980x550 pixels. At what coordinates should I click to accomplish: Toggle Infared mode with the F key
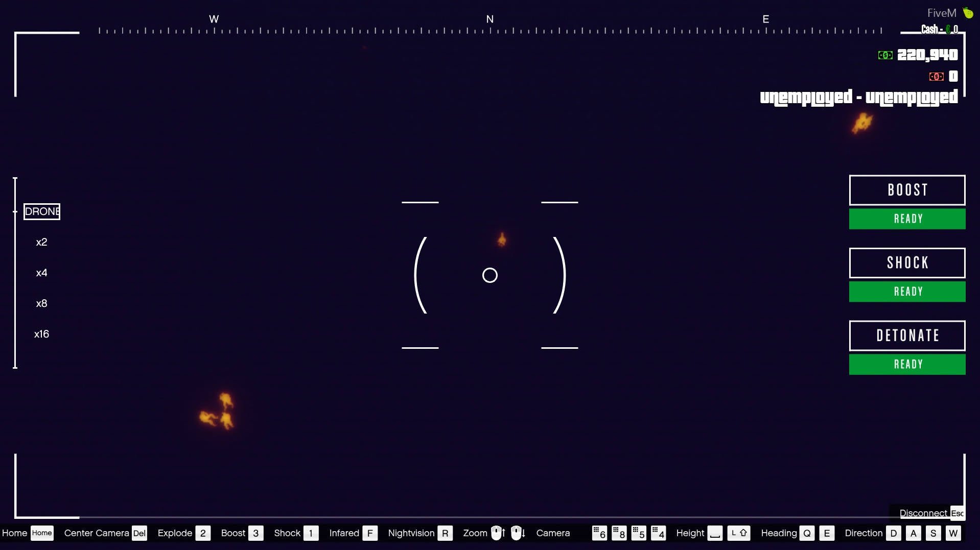coord(370,533)
